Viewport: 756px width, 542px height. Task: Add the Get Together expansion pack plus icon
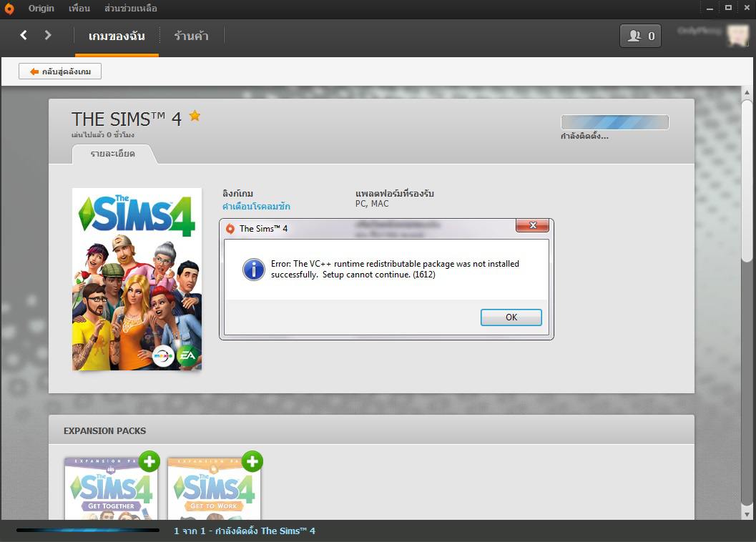[x=149, y=461]
